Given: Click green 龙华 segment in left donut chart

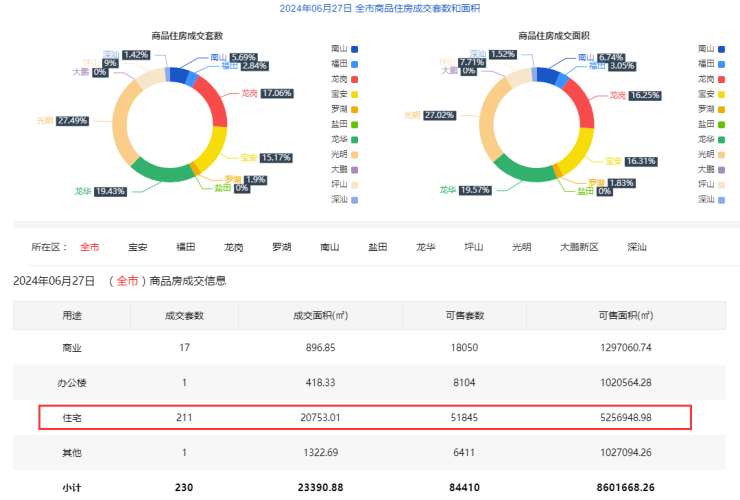Looking at the screenshot, I should pyautogui.click(x=149, y=173).
